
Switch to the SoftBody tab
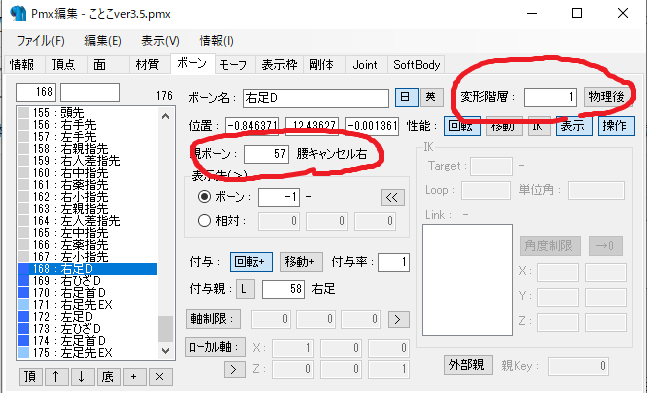[x=416, y=65]
